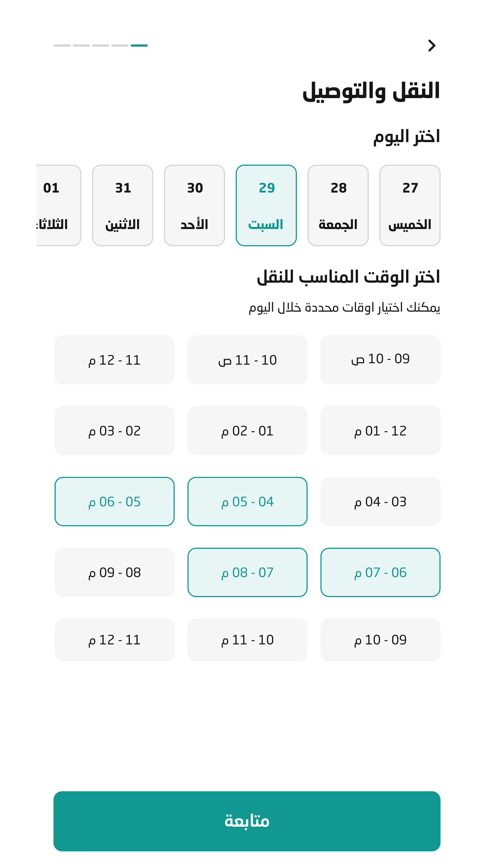This screenshot has width=494, height=868.
Task: Choose Sunday 30 (الأحد) day card
Action: 195,205
